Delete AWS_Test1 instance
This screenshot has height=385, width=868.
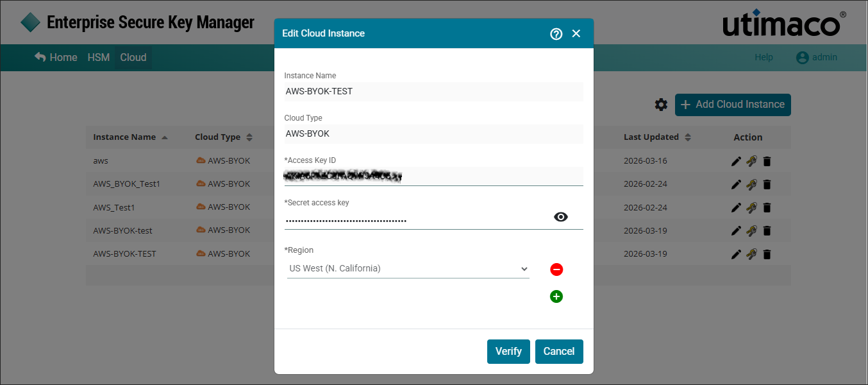pos(767,207)
